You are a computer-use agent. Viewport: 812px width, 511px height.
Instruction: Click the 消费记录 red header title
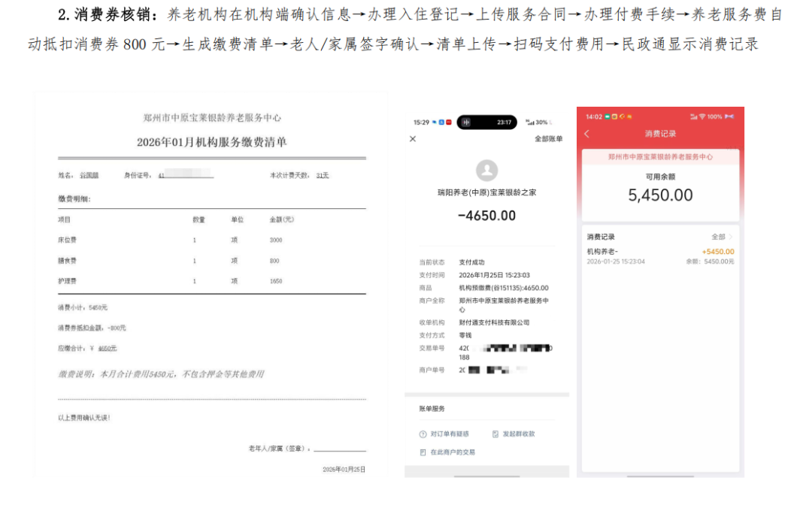tap(660, 134)
